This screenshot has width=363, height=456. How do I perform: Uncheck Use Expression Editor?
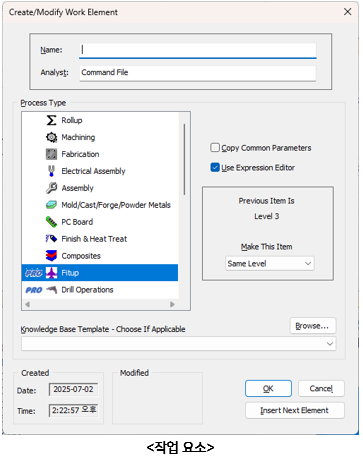pos(215,167)
